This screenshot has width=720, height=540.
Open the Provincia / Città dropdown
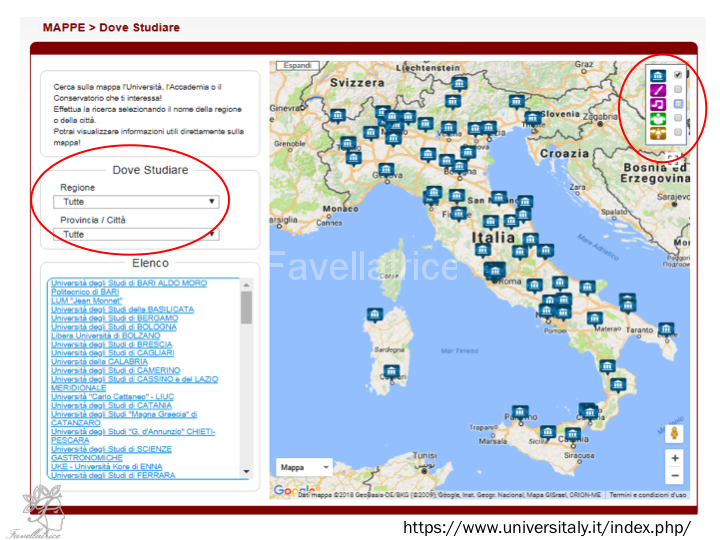coord(138,234)
